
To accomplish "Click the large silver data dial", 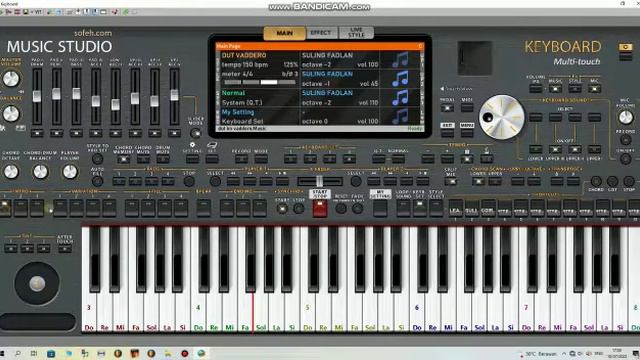I will click(x=502, y=118).
